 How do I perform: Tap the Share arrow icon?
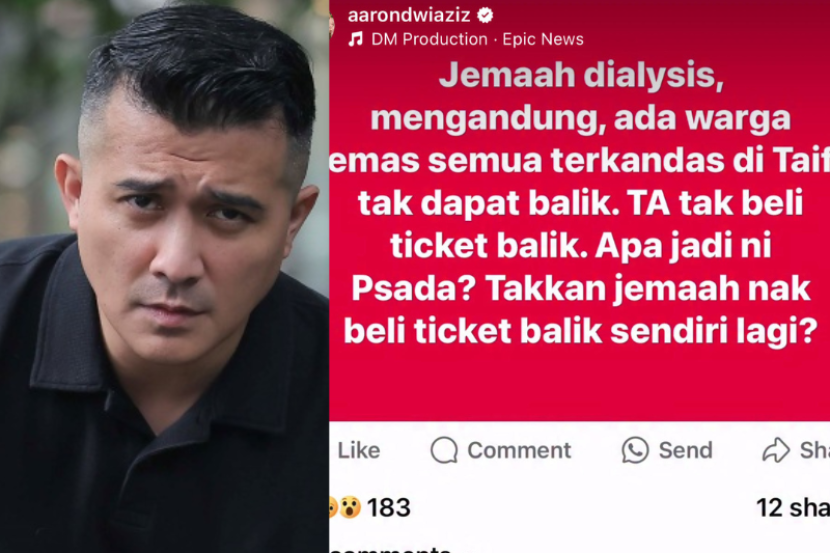(776, 450)
